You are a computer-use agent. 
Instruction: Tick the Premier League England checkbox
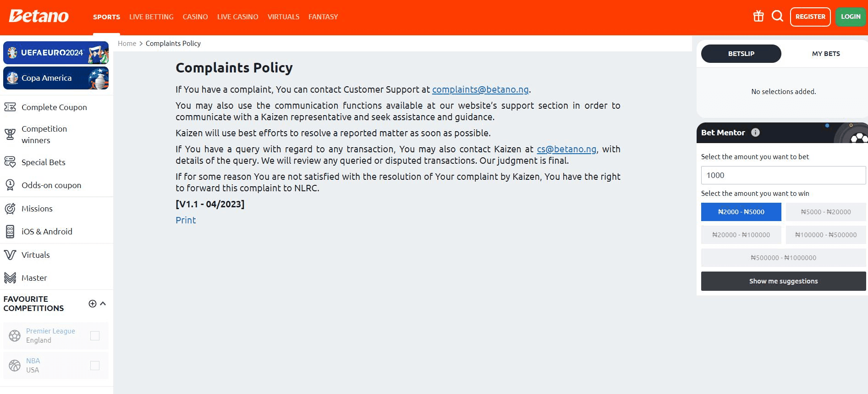(x=95, y=336)
